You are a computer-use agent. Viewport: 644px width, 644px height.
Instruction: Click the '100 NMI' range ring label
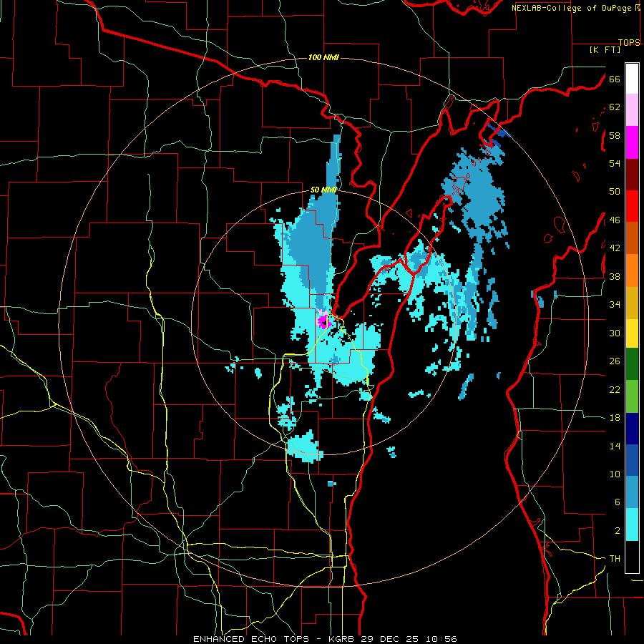click(x=323, y=57)
